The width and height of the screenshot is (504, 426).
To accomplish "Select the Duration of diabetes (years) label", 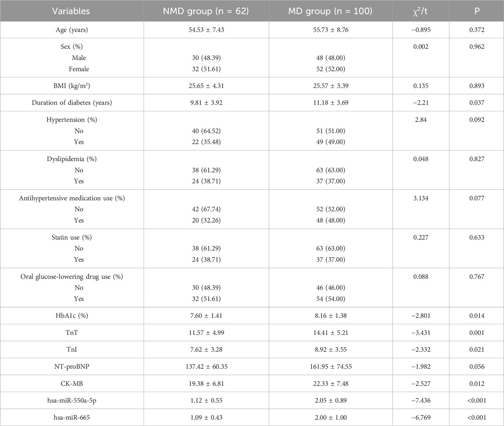I will coord(72,103).
